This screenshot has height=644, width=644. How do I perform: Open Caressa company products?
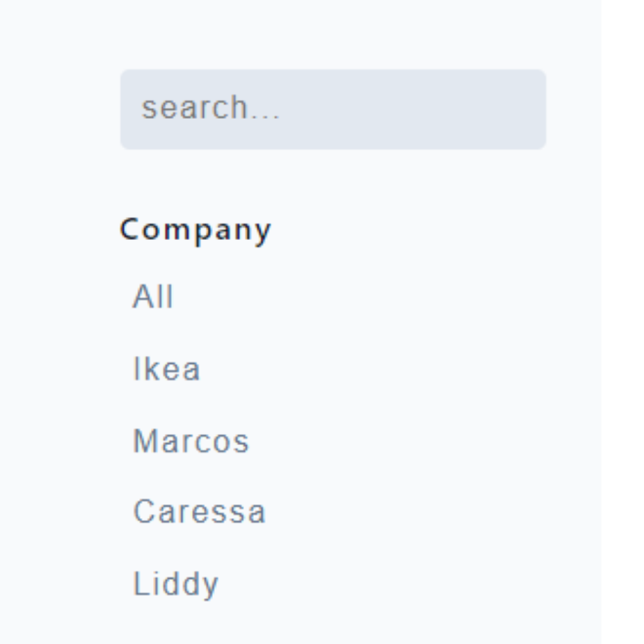coord(199,512)
